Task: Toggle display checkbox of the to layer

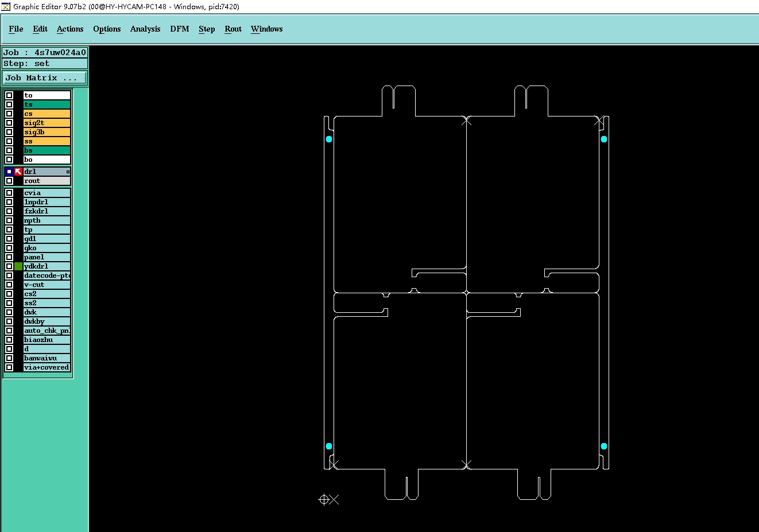Action: 9,95
